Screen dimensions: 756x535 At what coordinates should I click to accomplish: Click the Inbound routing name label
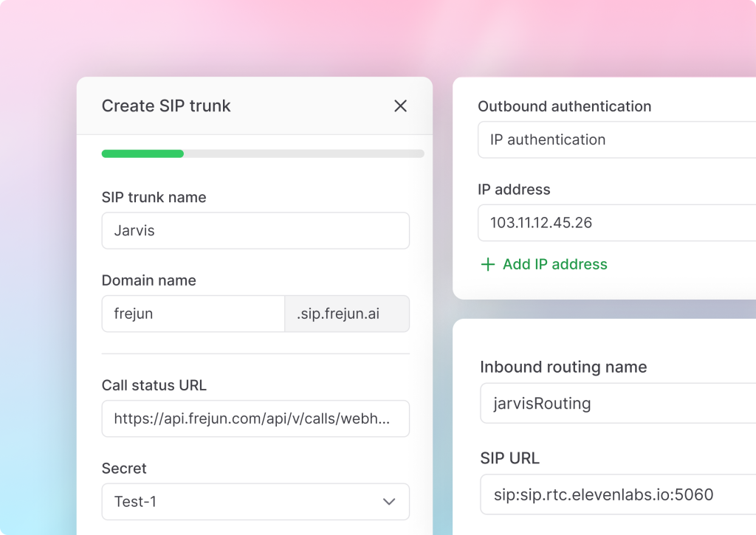pos(563,367)
